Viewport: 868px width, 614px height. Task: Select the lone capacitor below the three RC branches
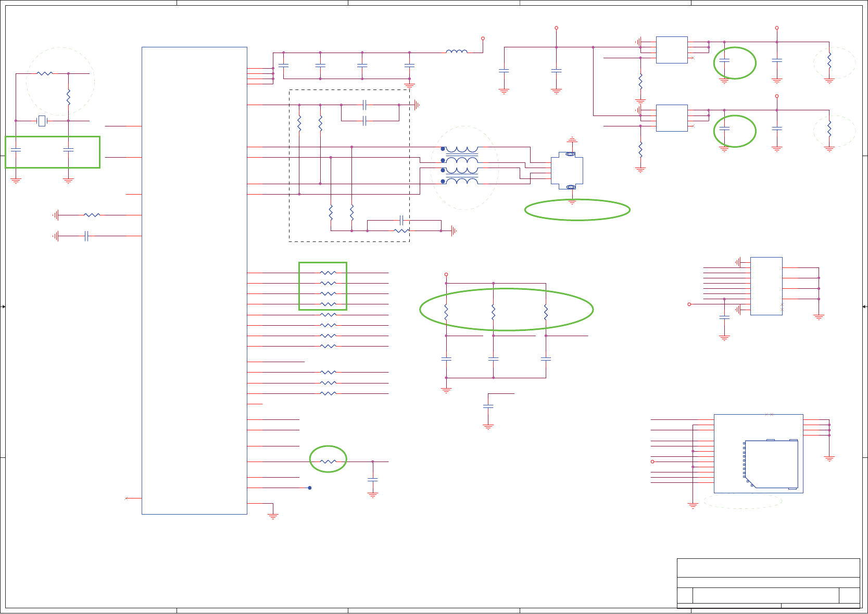tap(488, 406)
